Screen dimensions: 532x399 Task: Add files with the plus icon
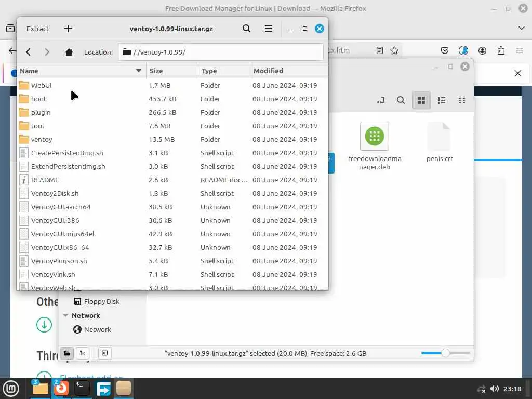(68, 29)
